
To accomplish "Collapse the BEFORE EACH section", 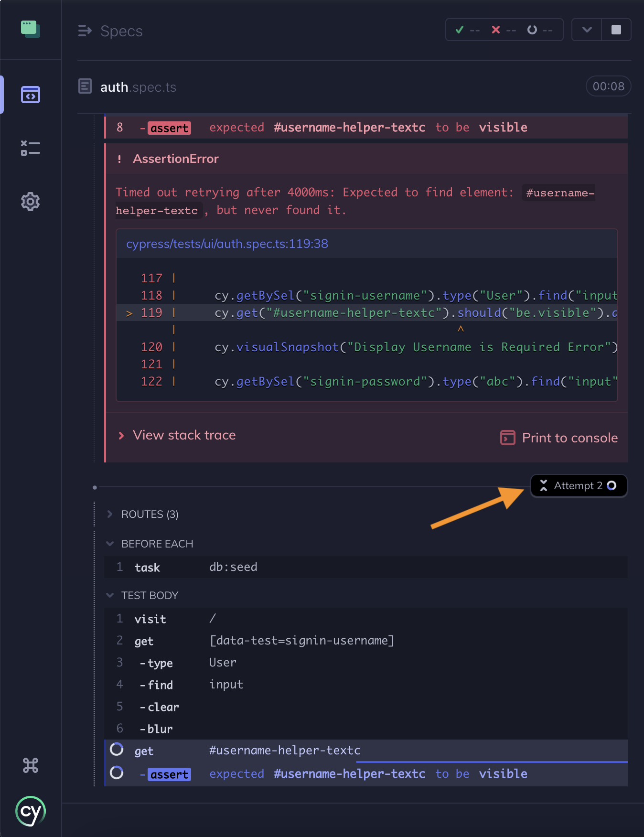I will tap(157, 544).
